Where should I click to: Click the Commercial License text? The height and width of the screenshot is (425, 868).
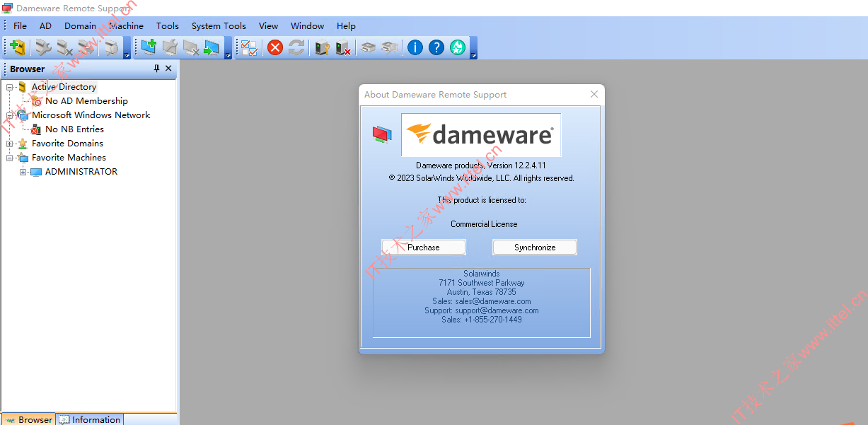click(x=484, y=224)
